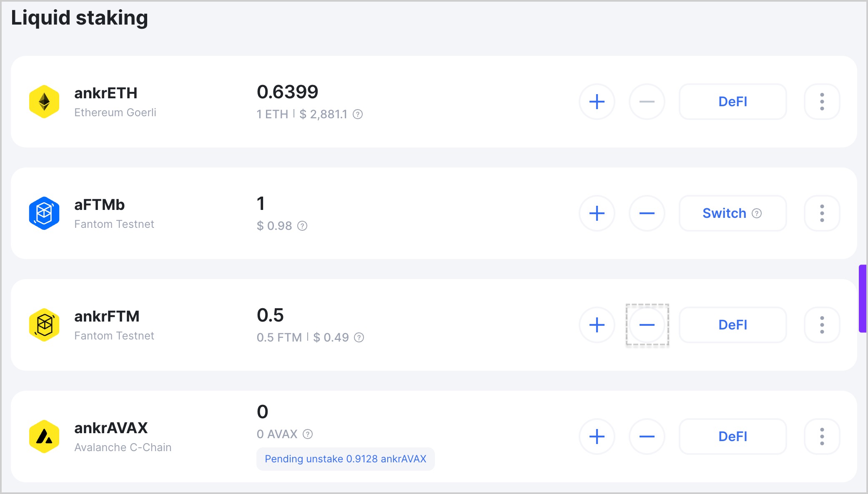Click the ankrFTM yellow token icon

coord(44,325)
